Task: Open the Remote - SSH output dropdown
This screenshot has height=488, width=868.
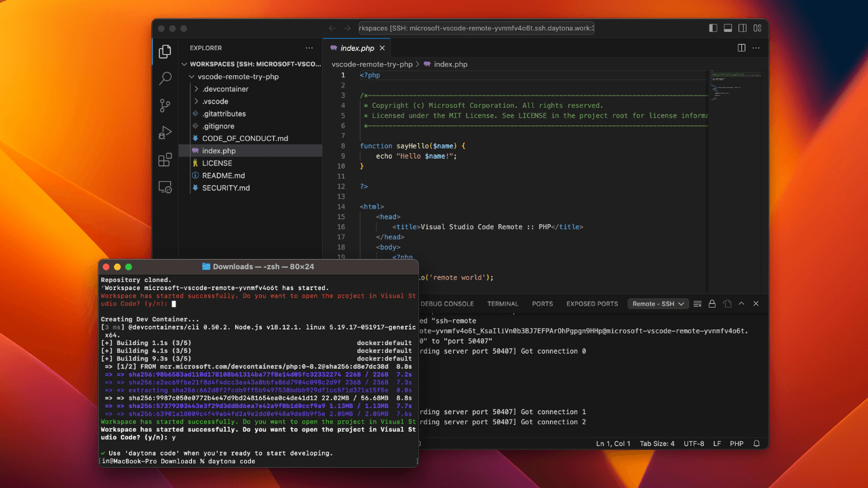Action: [x=658, y=304]
